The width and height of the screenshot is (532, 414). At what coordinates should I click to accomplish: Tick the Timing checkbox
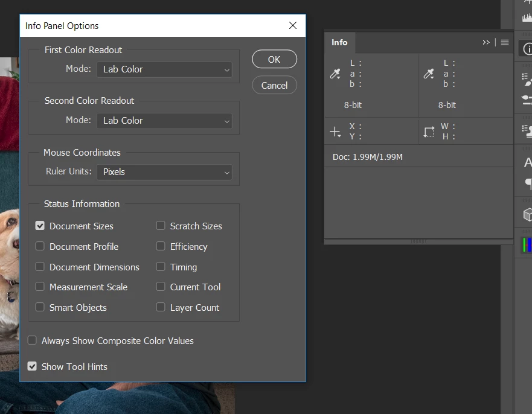click(x=161, y=267)
